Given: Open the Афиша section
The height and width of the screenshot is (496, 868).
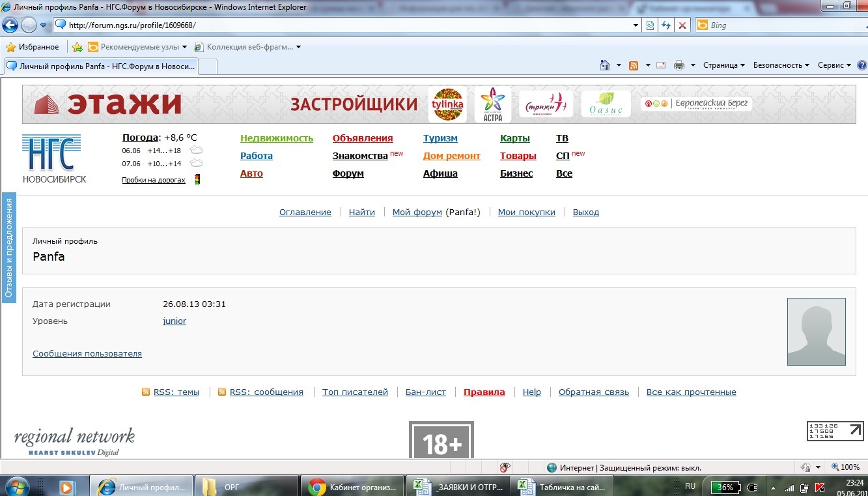Looking at the screenshot, I should 440,173.
